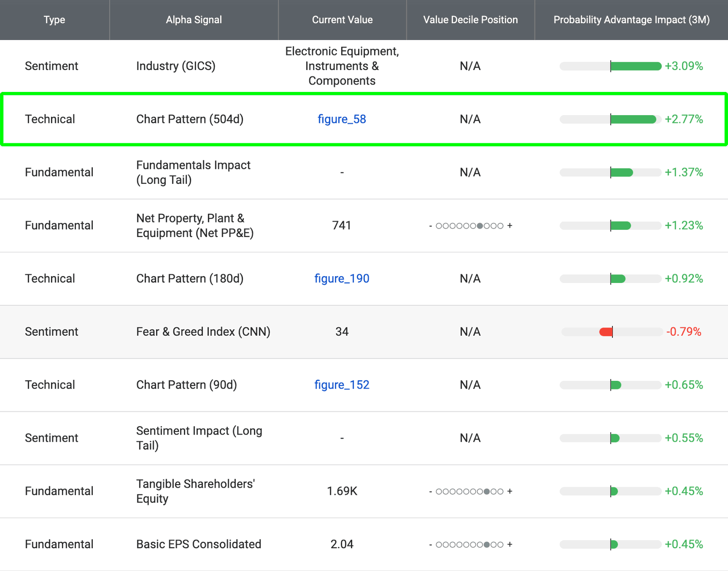Click the Basic EPS Consolidated decile dots

[x=470, y=545]
